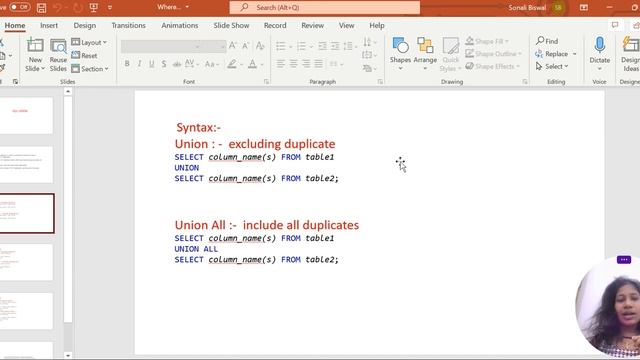This screenshot has width=640, height=360.
Task: Click the Find button
Action: [x=547, y=41]
